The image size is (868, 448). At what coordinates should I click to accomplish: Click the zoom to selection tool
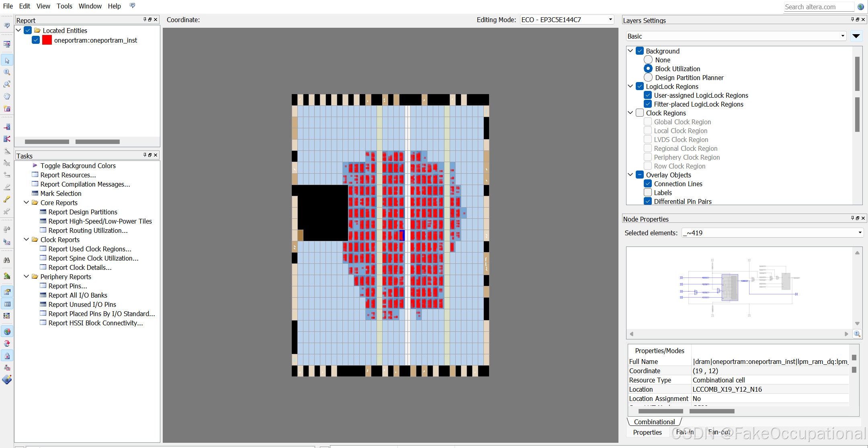7,84
